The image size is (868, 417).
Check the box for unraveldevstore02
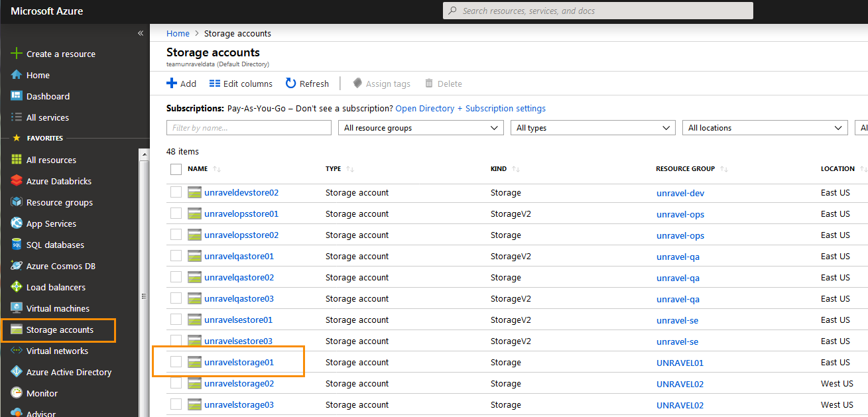pyautogui.click(x=176, y=192)
